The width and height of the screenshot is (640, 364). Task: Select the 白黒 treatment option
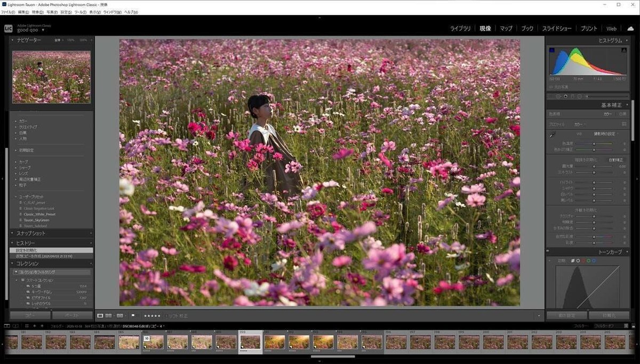point(622,114)
